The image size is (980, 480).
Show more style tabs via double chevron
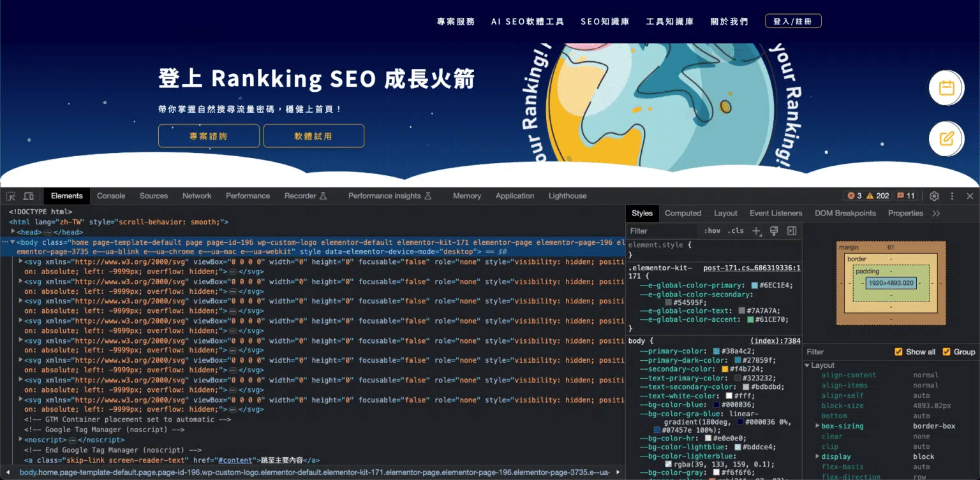(936, 214)
